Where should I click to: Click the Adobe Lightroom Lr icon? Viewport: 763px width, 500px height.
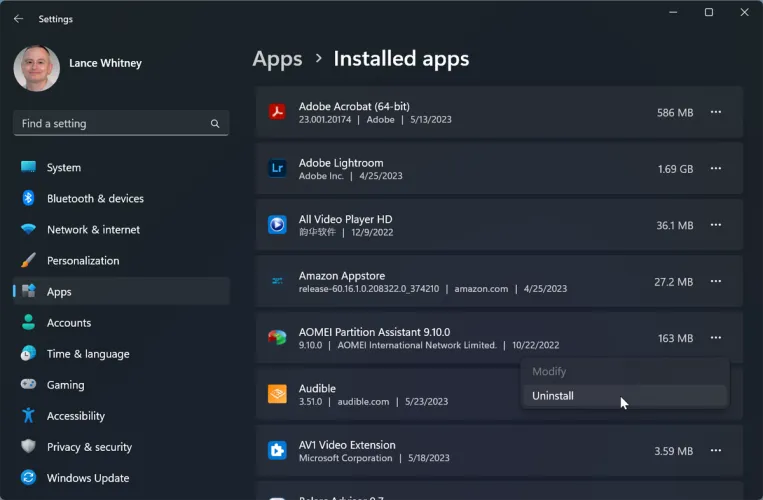coord(277,169)
